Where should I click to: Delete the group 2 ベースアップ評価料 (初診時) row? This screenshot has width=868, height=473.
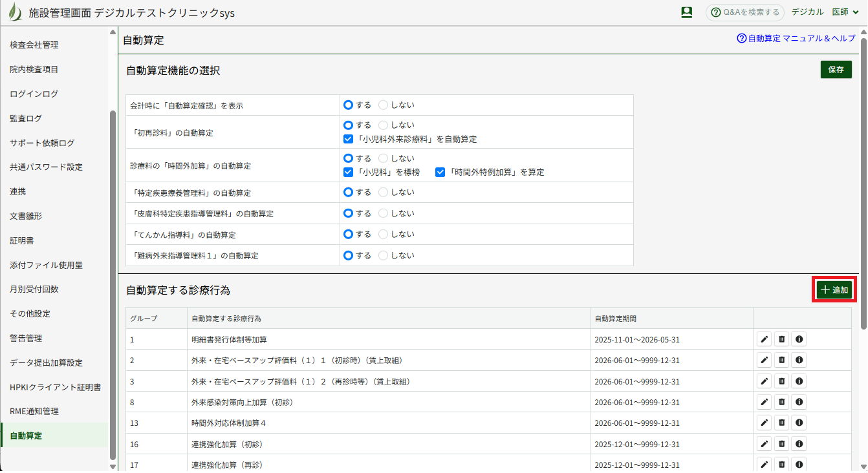[782, 360]
